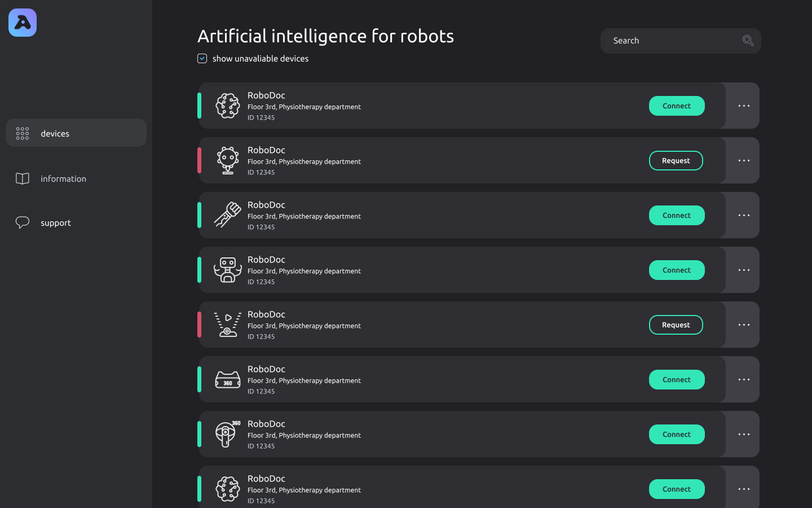Click the purple app logo icon
The height and width of the screenshot is (508, 812).
coord(22,23)
